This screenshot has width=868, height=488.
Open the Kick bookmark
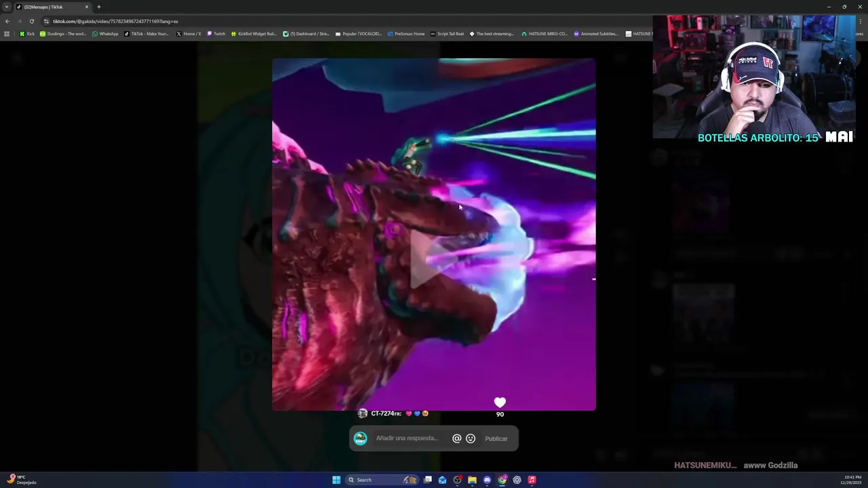[x=27, y=34]
